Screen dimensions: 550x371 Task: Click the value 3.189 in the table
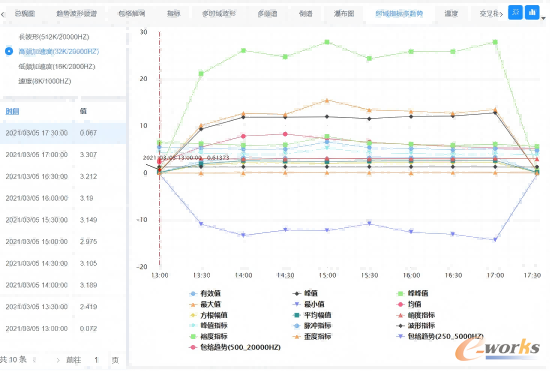click(88, 285)
